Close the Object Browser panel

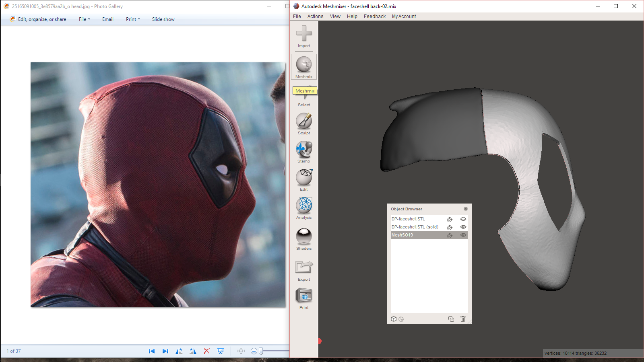(x=466, y=209)
